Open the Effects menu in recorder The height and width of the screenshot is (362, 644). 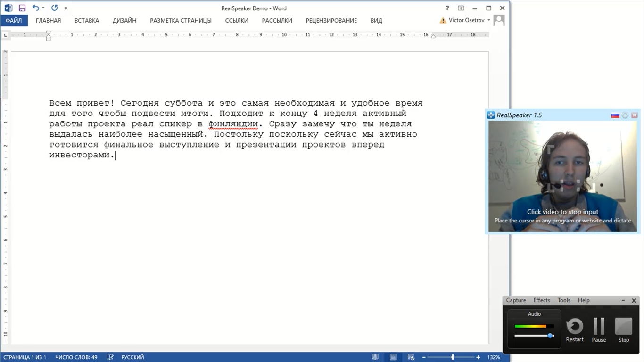pyautogui.click(x=541, y=300)
